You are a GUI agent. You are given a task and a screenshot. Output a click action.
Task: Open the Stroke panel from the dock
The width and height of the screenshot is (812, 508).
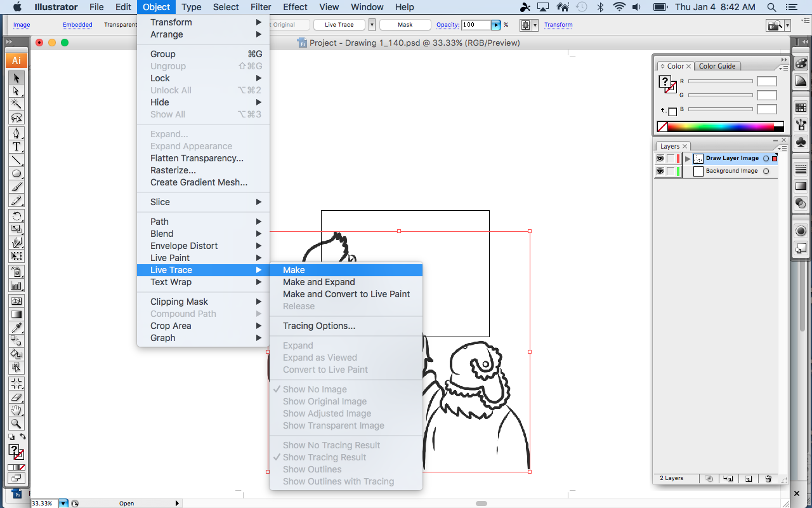click(801, 170)
